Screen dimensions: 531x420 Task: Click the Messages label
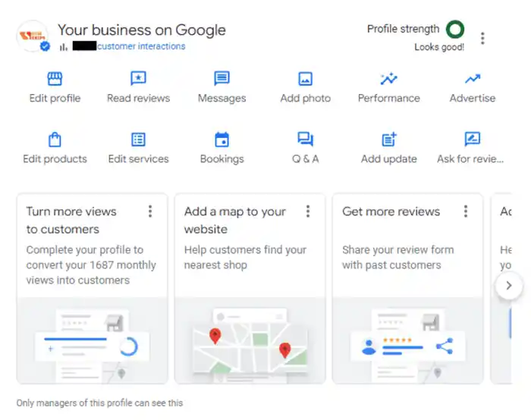coord(222,99)
